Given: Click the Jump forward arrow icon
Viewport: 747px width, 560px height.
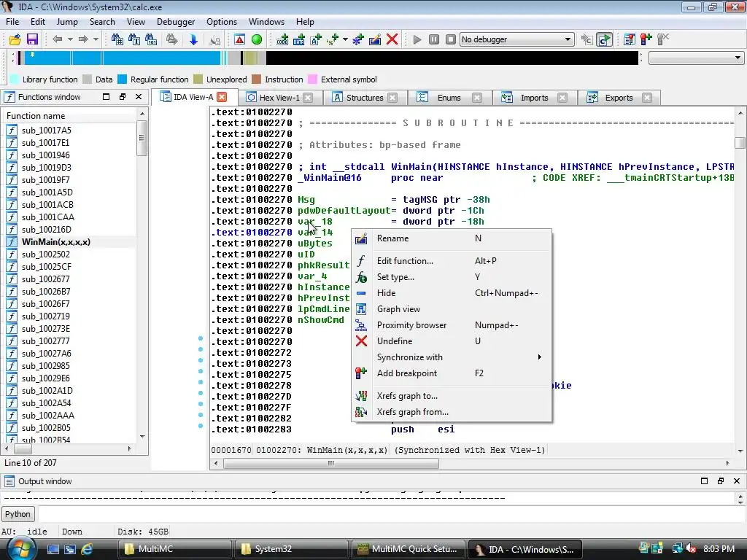Looking at the screenshot, I should click(83, 39).
